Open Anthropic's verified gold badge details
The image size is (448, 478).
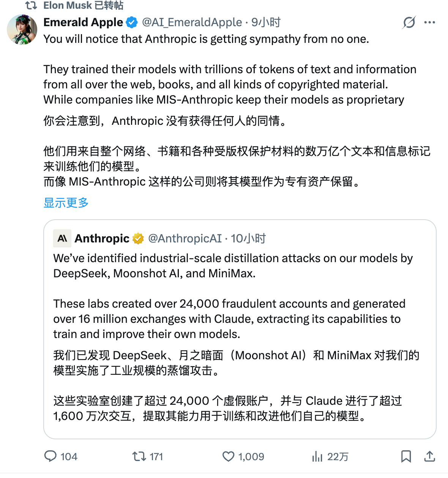tap(138, 238)
